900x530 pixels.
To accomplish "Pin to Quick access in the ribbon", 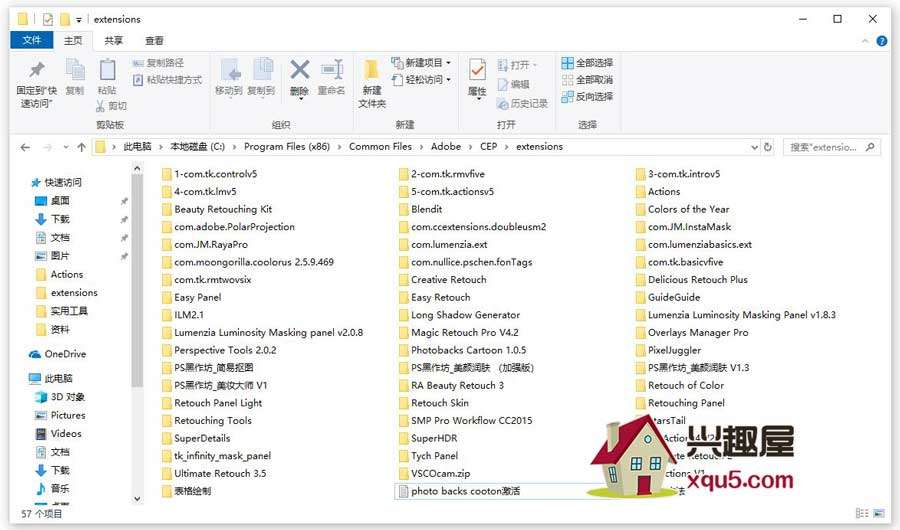I will 37,84.
